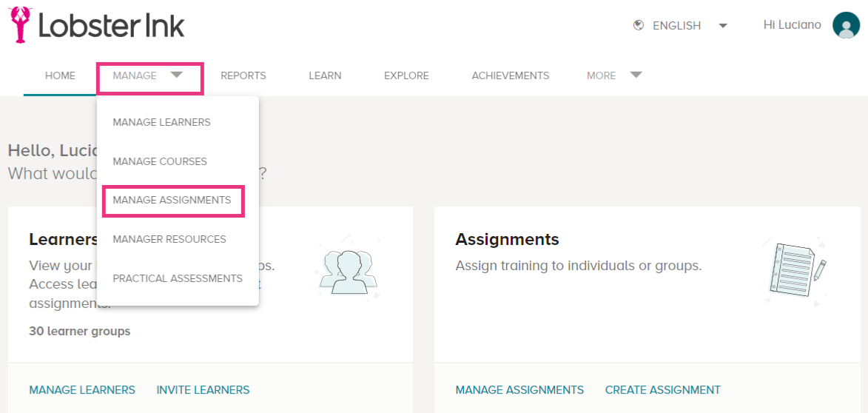Switch to the Learn tab
This screenshot has width=868, height=413.
pos(325,75)
